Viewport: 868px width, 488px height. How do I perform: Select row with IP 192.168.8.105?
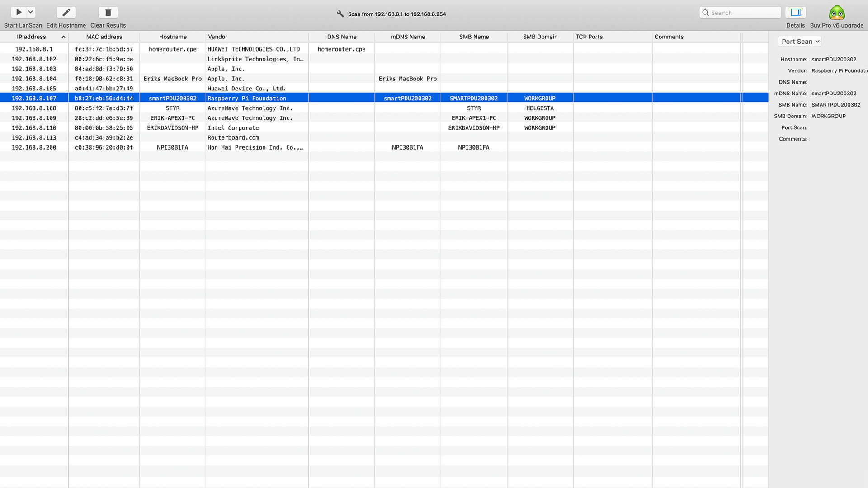(384, 88)
